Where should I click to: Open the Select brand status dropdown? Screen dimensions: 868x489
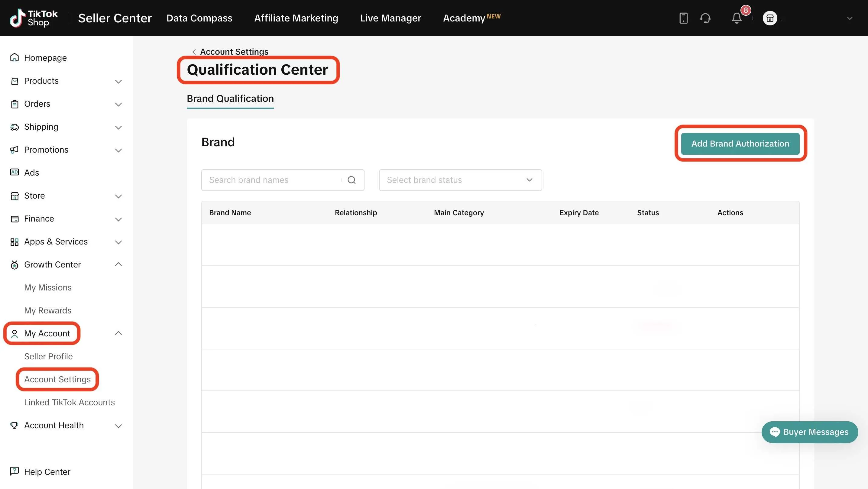(x=460, y=180)
